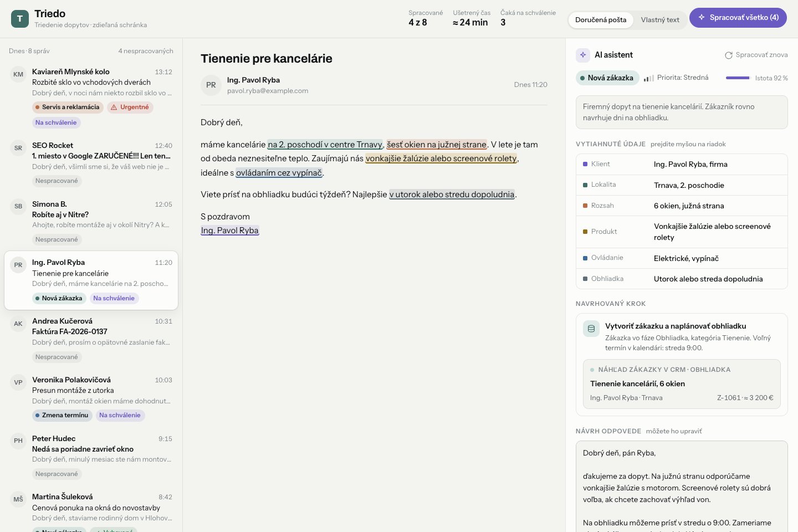
Task: Click the SB avatar for Simona B.
Action: click(x=18, y=207)
